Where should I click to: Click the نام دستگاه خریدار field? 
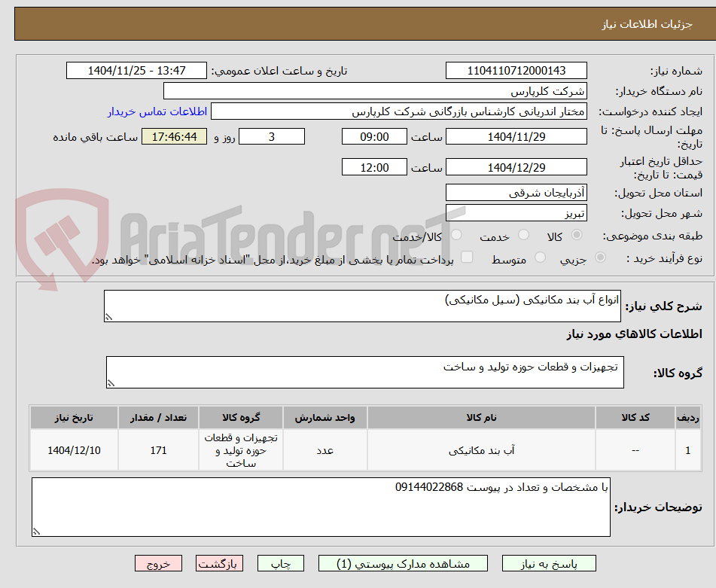pos(375,91)
